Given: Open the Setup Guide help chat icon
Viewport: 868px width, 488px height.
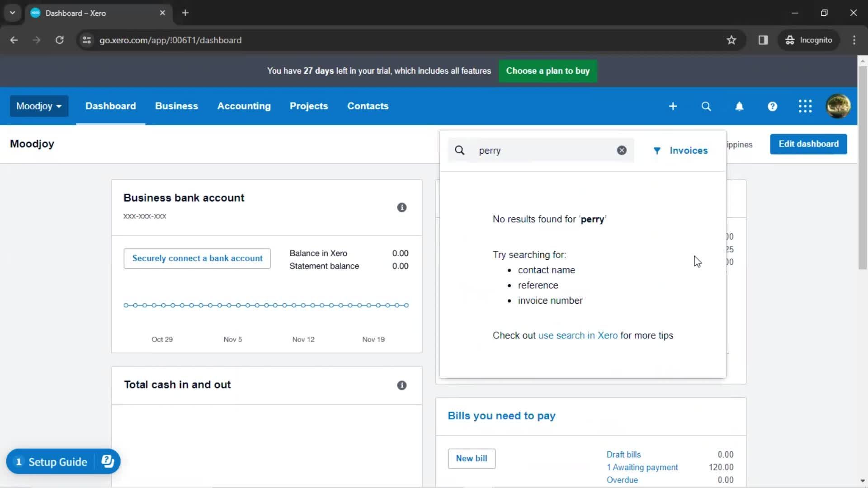Looking at the screenshot, I should coord(108,461).
